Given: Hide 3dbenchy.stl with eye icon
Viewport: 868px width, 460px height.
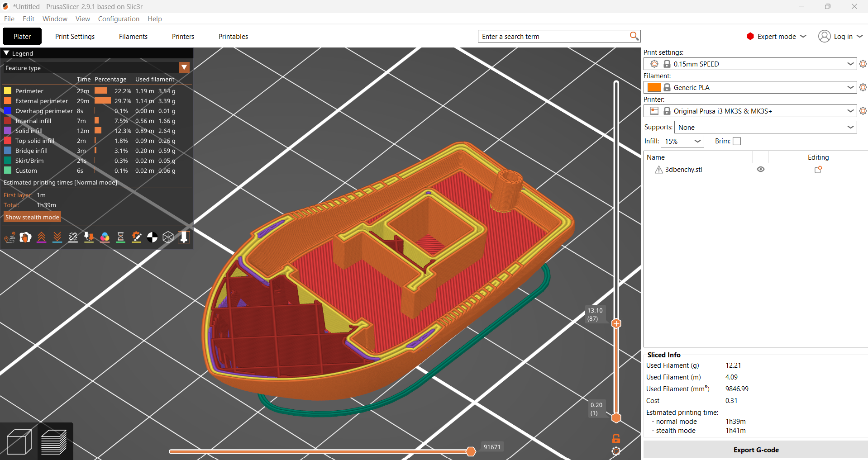Looking at the screenshot, I should click(761, 169).
